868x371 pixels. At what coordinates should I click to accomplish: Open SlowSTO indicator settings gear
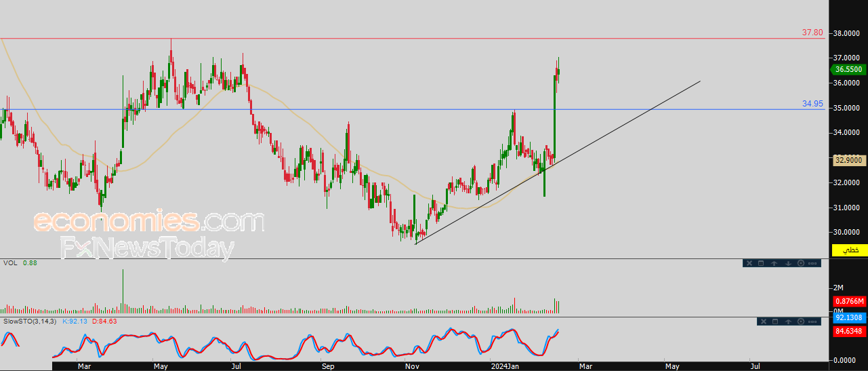[x=801, y=321]
